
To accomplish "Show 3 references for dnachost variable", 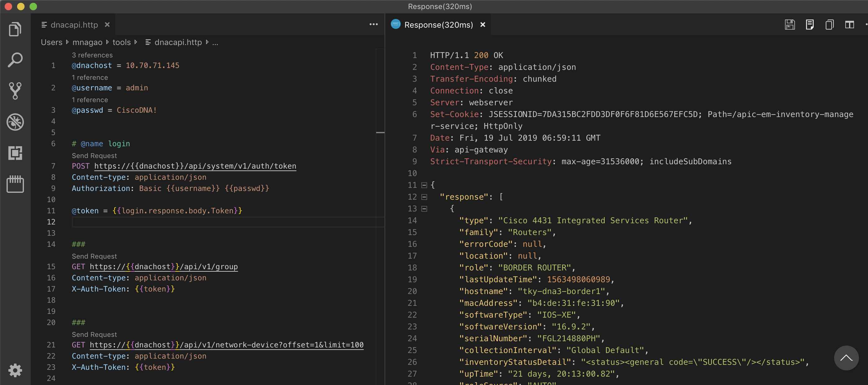I will 92,55.
